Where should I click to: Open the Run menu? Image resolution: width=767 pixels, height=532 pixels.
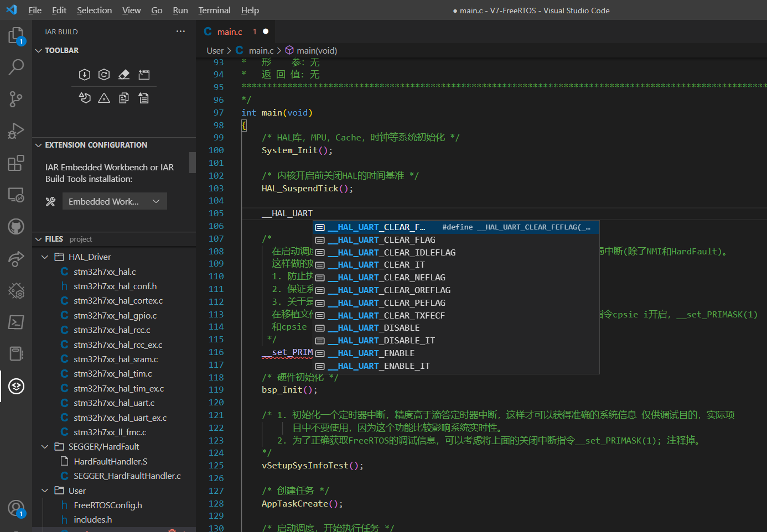point(180,10)
